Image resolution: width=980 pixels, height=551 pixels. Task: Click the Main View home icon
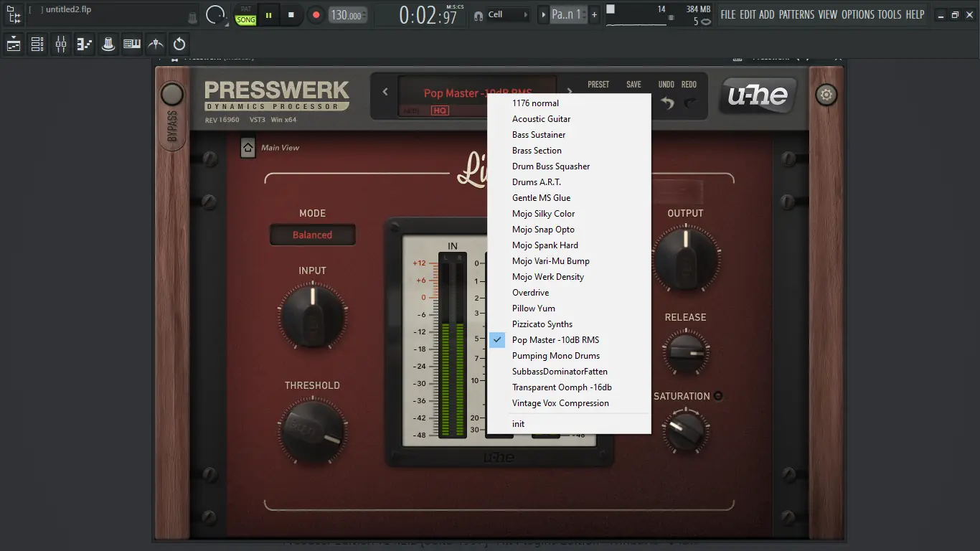coord(248,146)
